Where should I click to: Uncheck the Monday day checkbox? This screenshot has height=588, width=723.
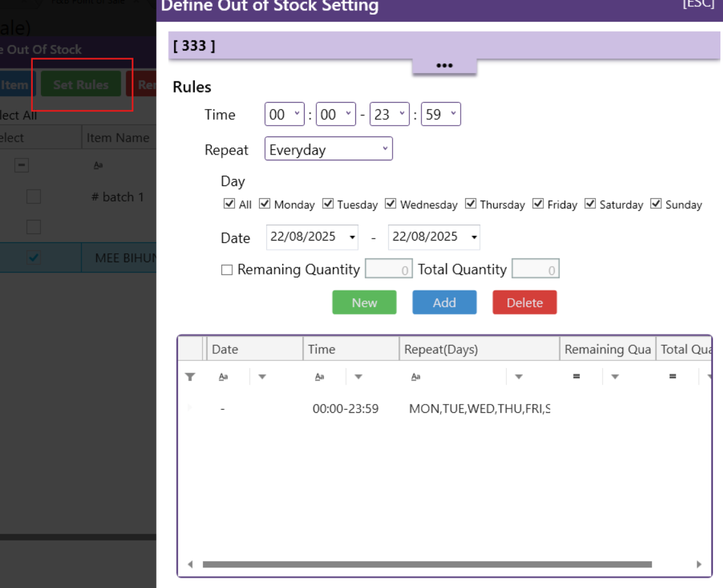click(x=264, y=203)
